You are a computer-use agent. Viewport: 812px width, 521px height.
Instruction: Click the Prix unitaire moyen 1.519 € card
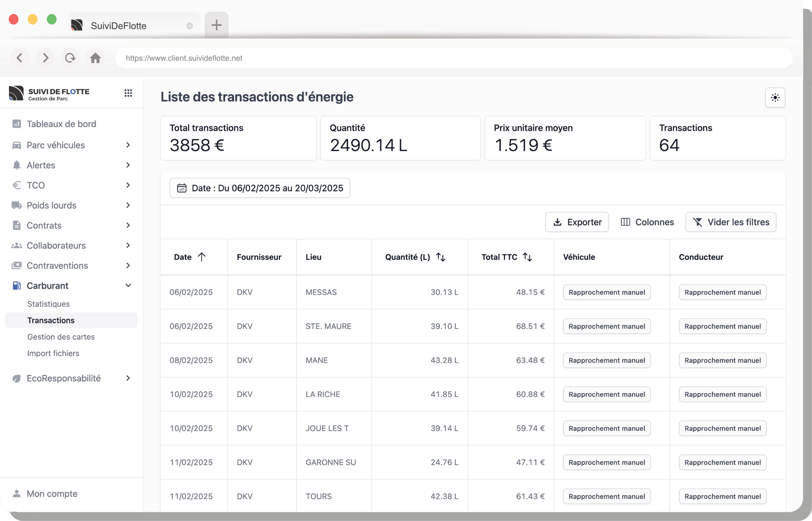pyautogui.click(x=565, y=138)
